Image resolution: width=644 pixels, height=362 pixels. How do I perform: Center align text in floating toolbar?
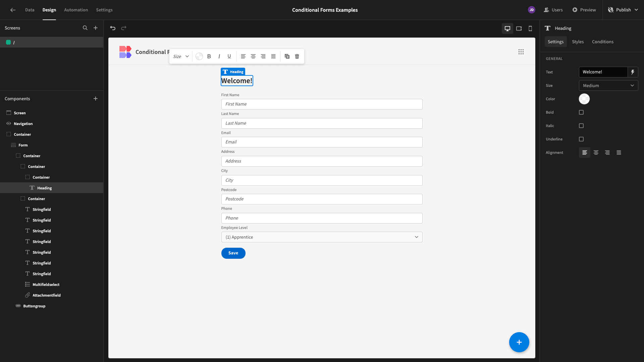253,56
